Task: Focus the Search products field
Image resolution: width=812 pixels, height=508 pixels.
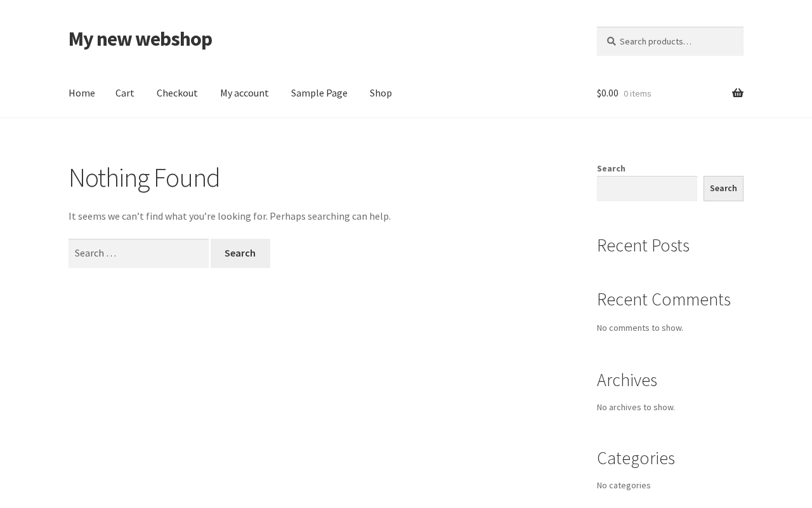Action: pyautogui.click(x=676, y=41)
